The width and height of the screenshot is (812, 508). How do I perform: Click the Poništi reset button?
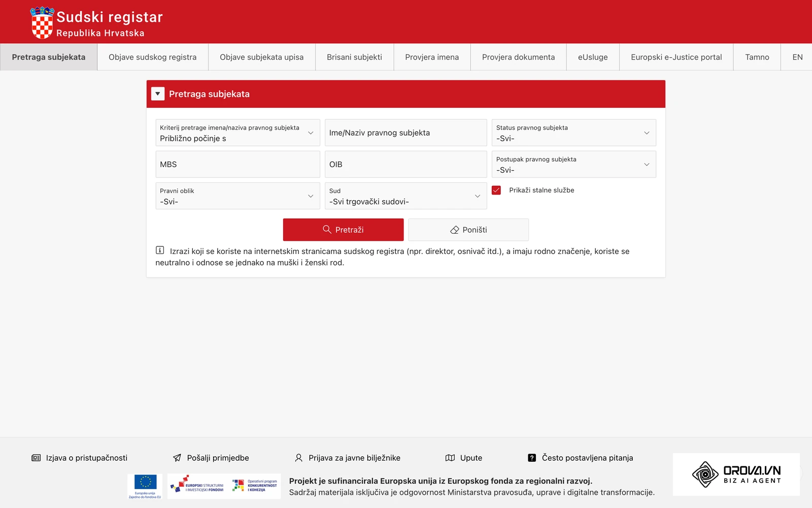(x=468, y=230)
